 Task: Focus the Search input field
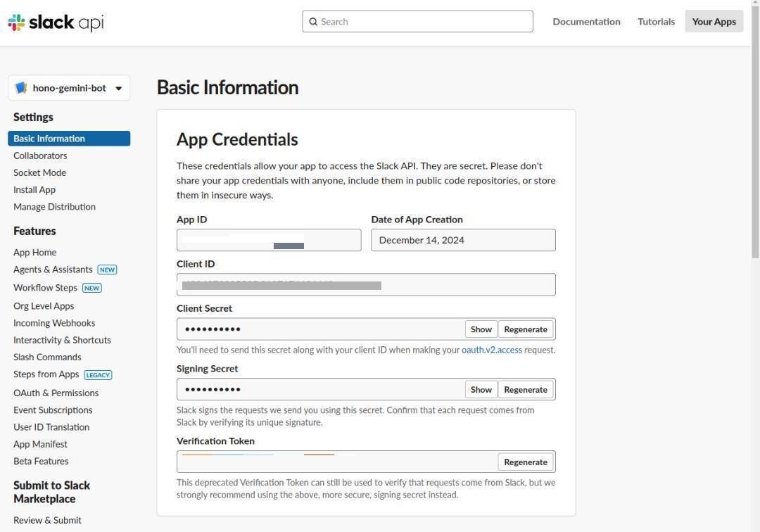point(422,22)
